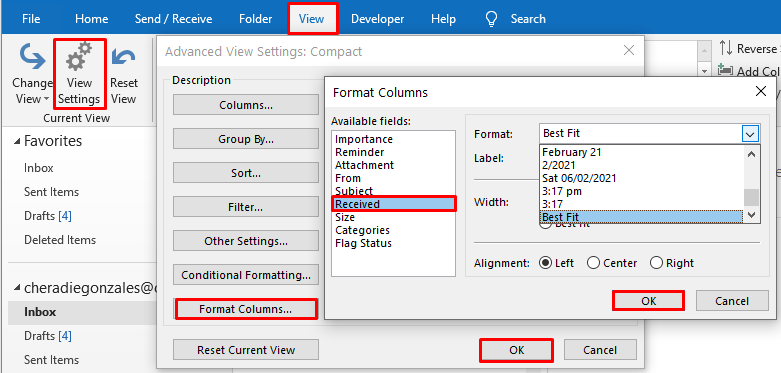Viewport: 781px width, 373px height.
Task: Select the View tab
Action: pyautogui.click(x=311, y=19)
